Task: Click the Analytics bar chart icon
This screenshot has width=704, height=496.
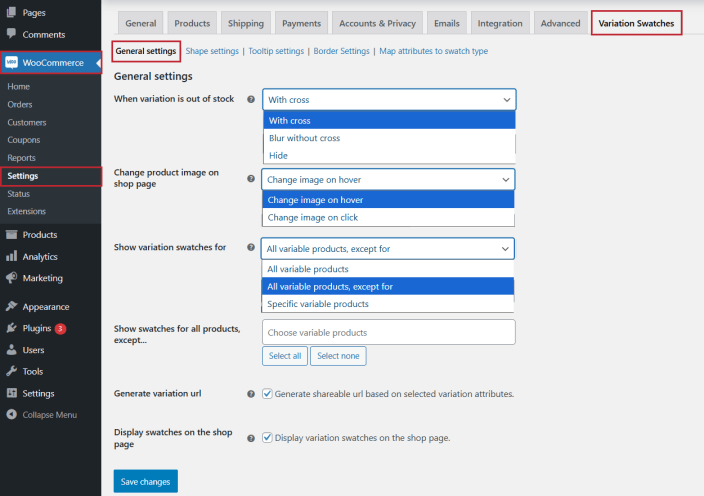Action: coord(11,256)
